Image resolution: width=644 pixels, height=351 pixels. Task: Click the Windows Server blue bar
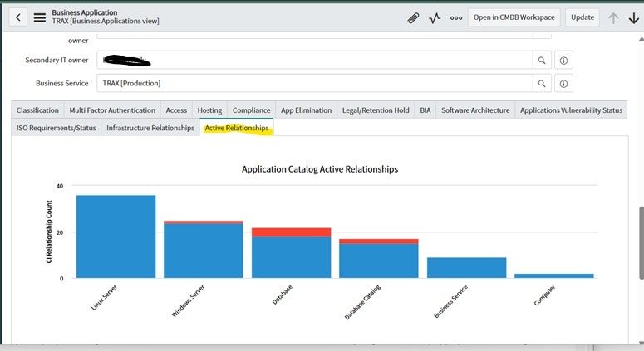tap(204, 251)
